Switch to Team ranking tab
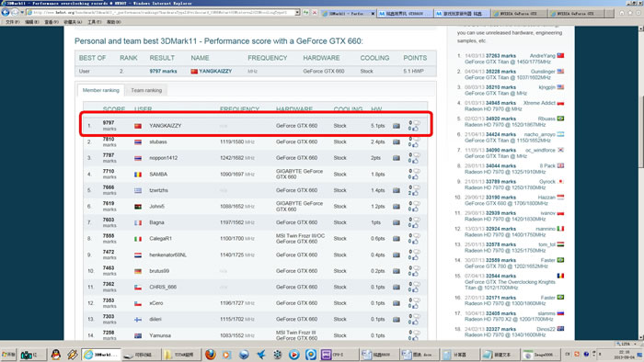This screenshot has width=644, height=362. (x=146, y=90)
